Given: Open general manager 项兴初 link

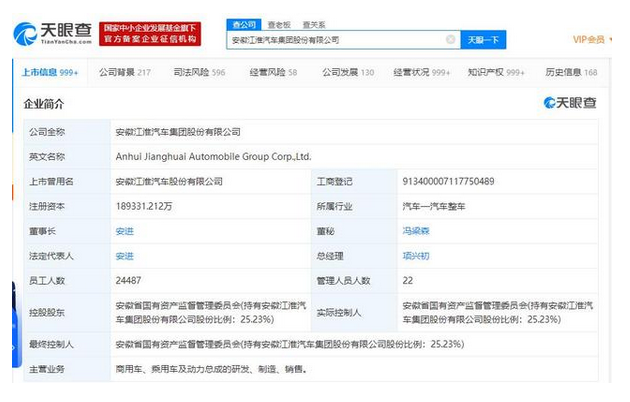Looking at the screenshot, I should pyautogui.click(x=416, y=256).
